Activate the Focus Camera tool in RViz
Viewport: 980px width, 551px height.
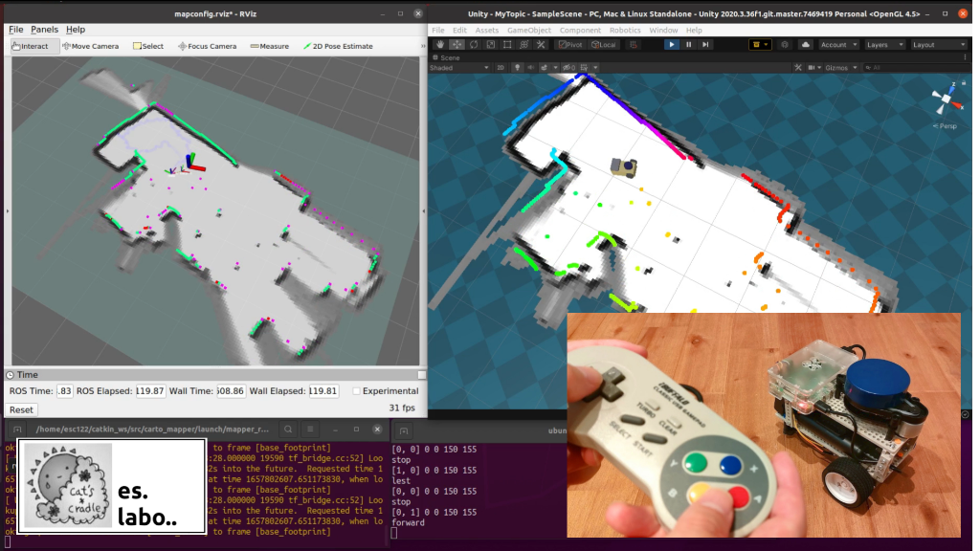tap(207, 46)
